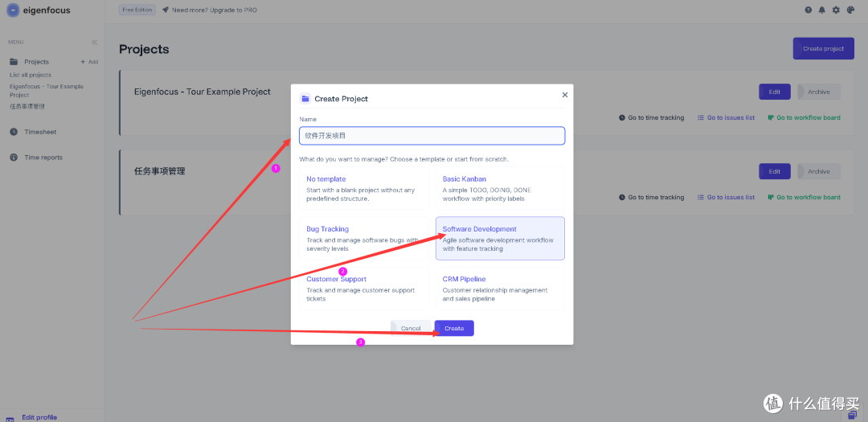Archive the Tour Example Project
Screen dimensions: 868x422
pos(819,92)
